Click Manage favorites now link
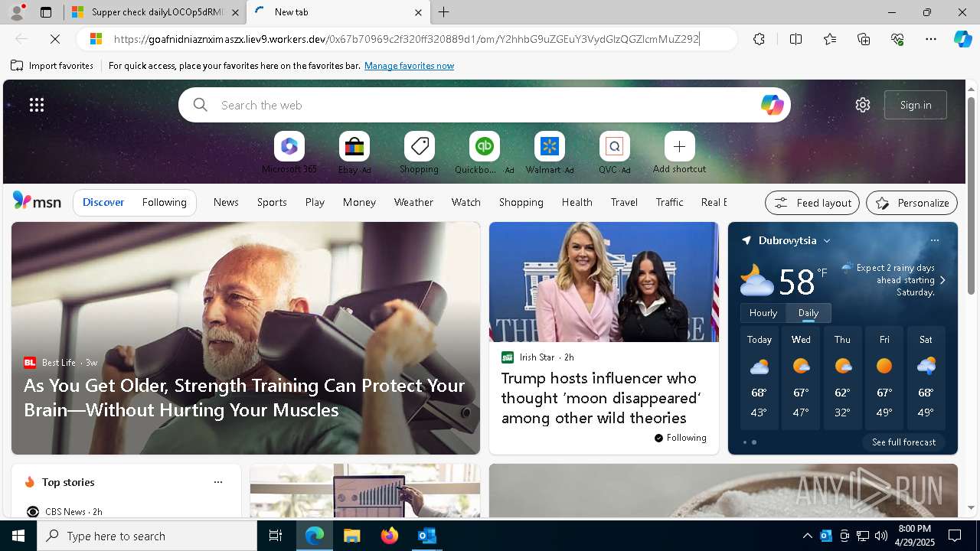The width and height of the screenshot is (980, 551). point(409,66)
